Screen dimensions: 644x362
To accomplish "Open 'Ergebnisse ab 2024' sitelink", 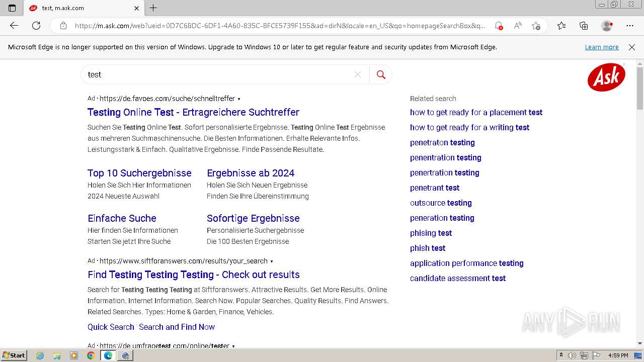I will [251, 173].
